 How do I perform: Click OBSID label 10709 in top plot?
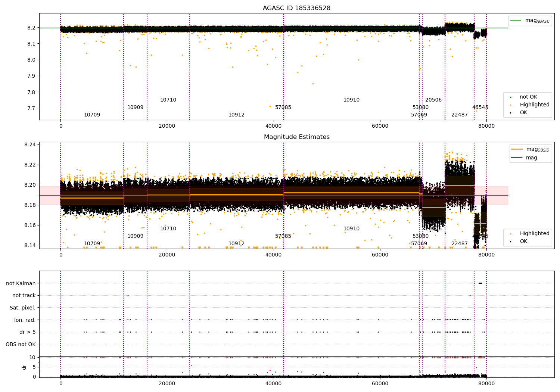92,115
